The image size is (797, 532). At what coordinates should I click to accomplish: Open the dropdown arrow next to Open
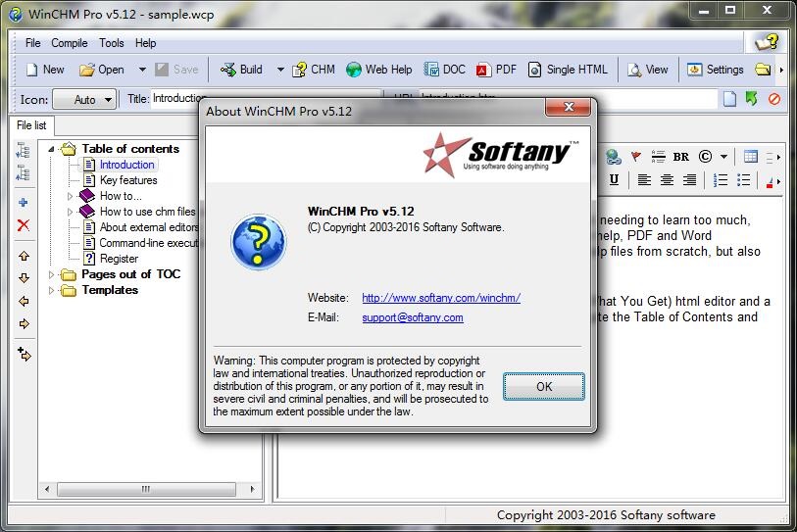(x=142, y=70)
